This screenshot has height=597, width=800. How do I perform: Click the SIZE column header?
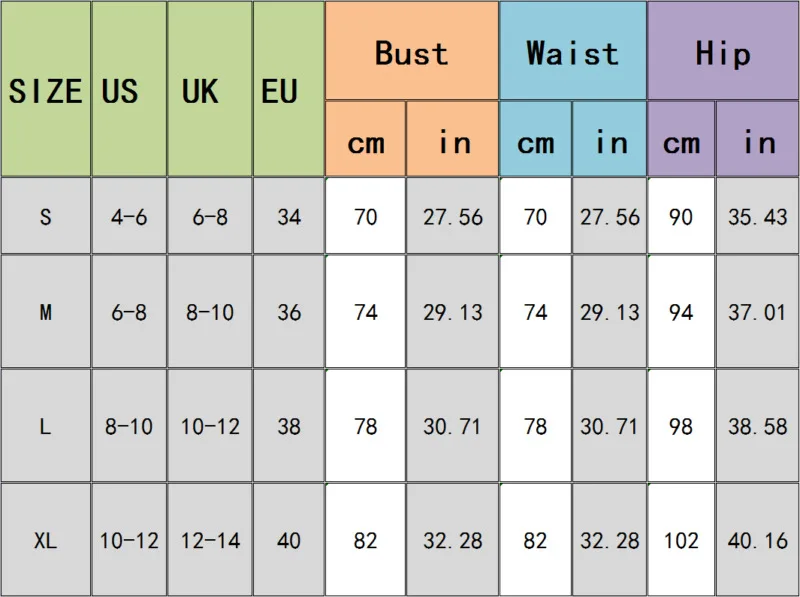(45, 90)
